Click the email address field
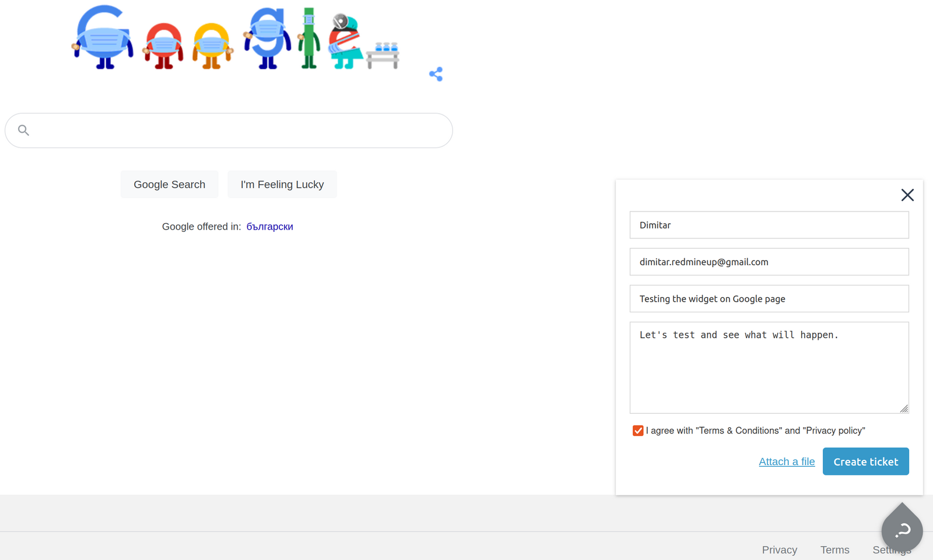The image size is (933, 560). pos(769,262)
